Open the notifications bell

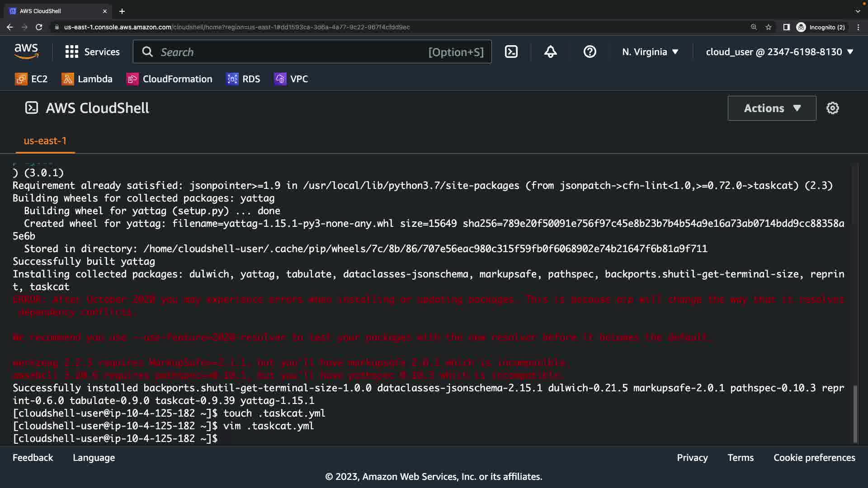[x=550, y=52]
